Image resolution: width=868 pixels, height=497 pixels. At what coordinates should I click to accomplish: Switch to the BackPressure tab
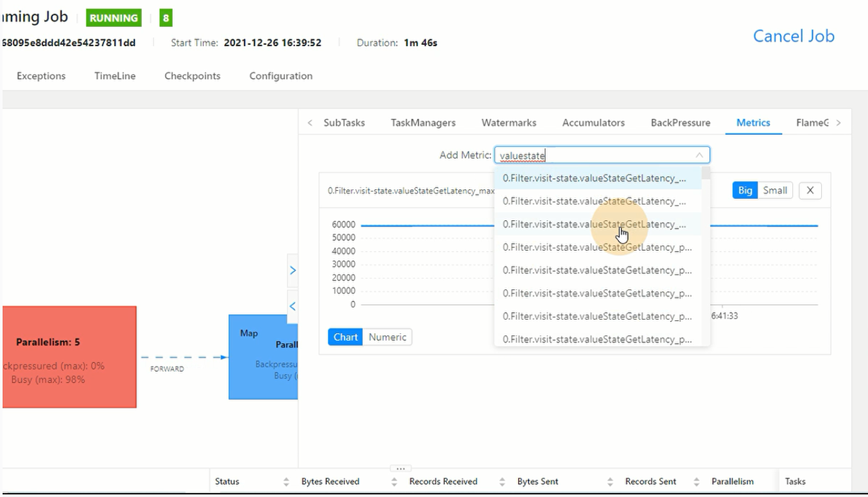(680, 123)
